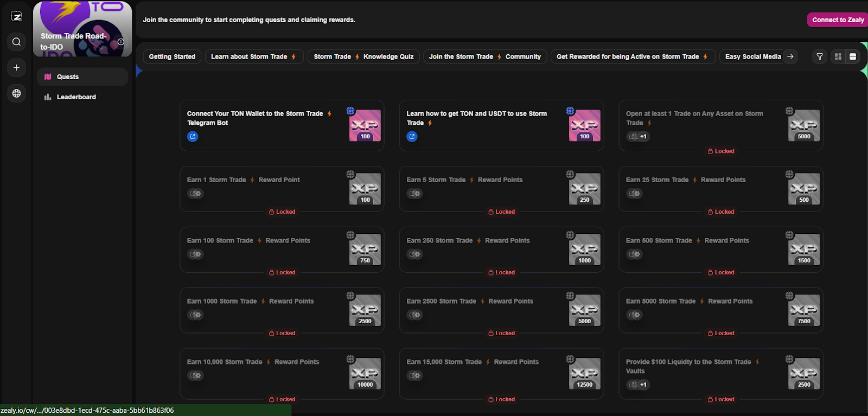Click Locked label under Earn 1 Storm Trade quest
868x416 pixels.
point(282,212)
